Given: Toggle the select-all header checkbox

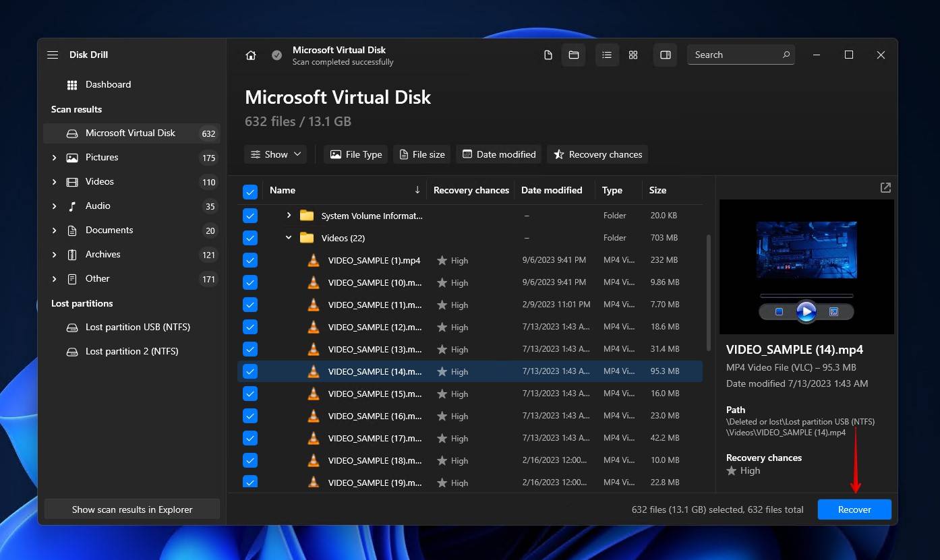Looking at the screenshot, I should click(x=250, y=192).
